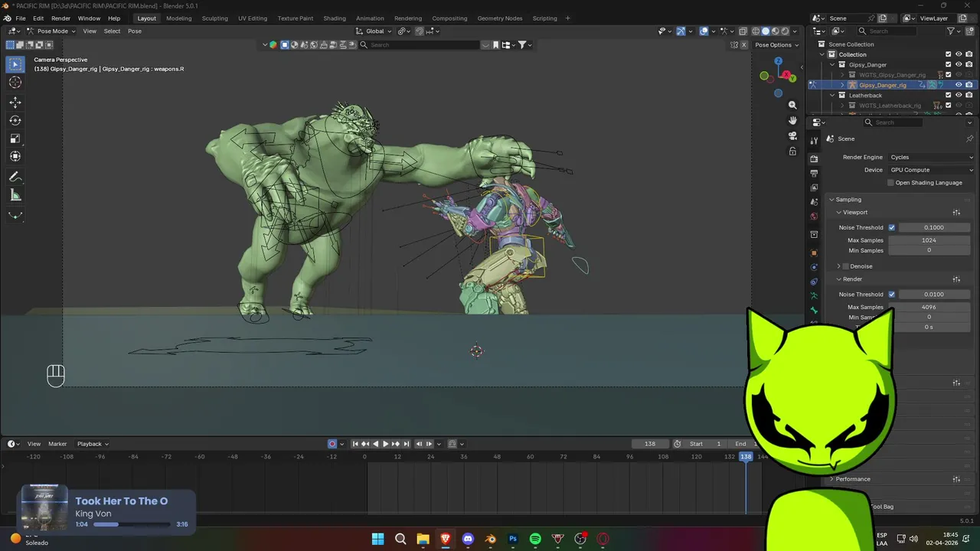The image size is (980, 551).
Task: Toggle X-ray display in viewport header
Action: coord(743,31)
